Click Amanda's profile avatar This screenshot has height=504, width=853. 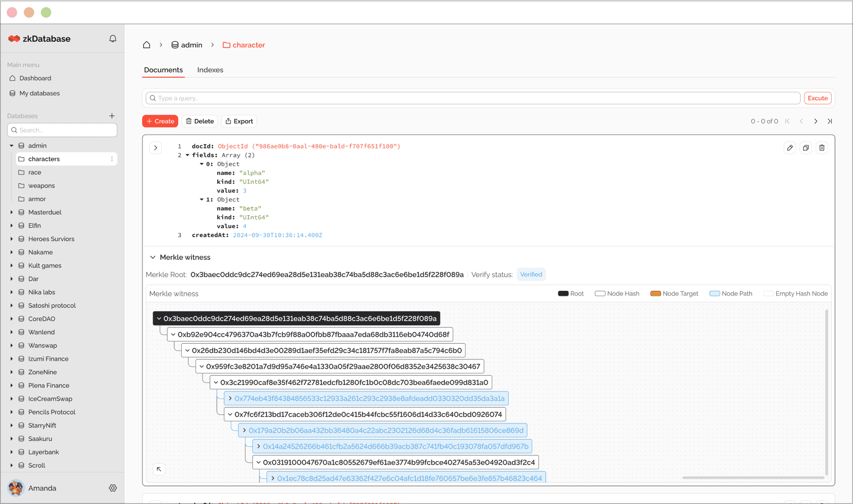coord(16,488)
